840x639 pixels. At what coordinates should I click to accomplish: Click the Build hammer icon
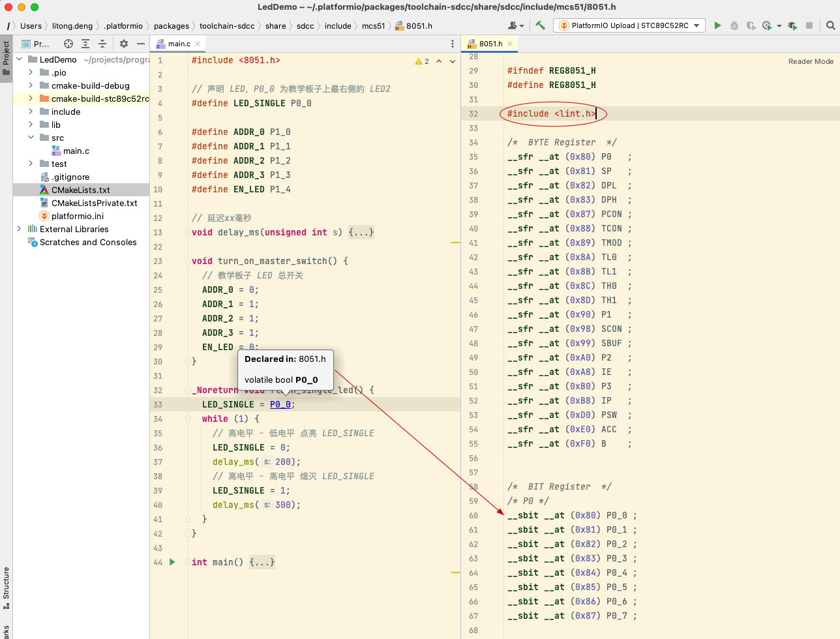[540, 25]
